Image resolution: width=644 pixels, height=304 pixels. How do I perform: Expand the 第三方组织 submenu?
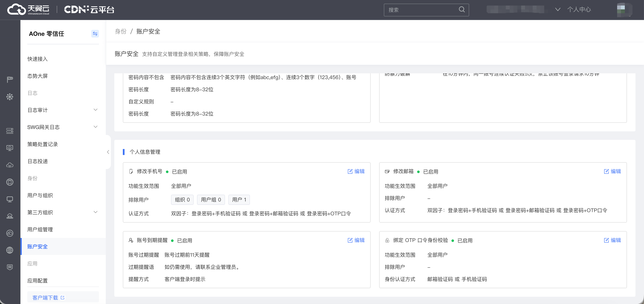click(x=95, y=212)
